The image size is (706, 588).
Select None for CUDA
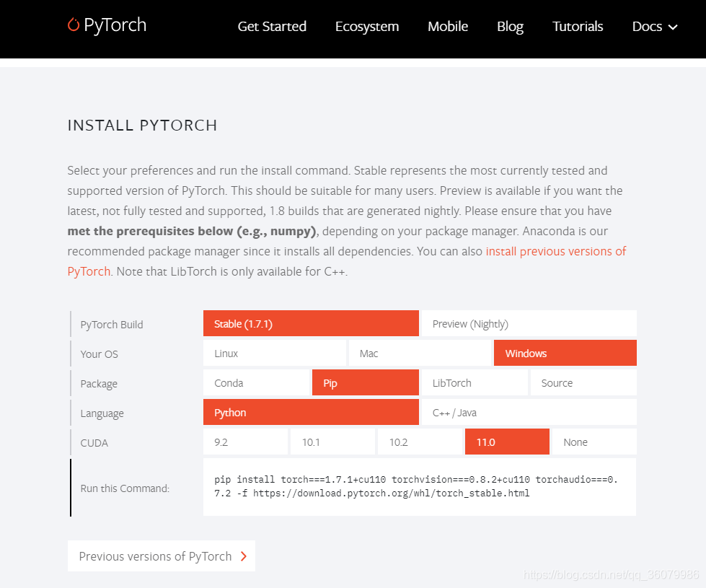[x=594, y=442]
